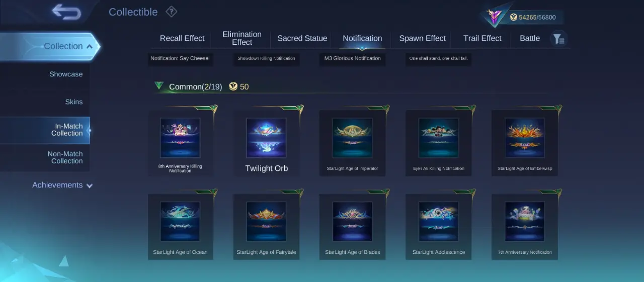Tap the collector level emblem icon
Image resolution: width=644 pixels, height=282 pixels.
(x=494, y=16)
